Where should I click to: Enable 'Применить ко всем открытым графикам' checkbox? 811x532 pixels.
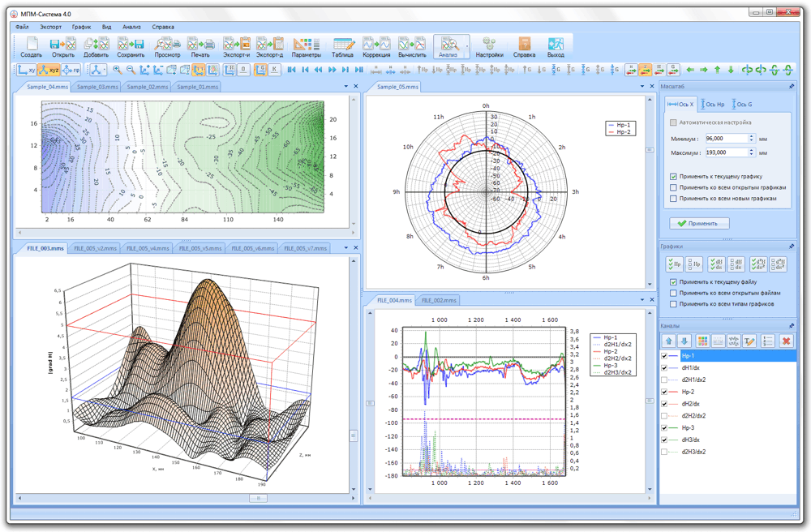(x=673, y=187)
